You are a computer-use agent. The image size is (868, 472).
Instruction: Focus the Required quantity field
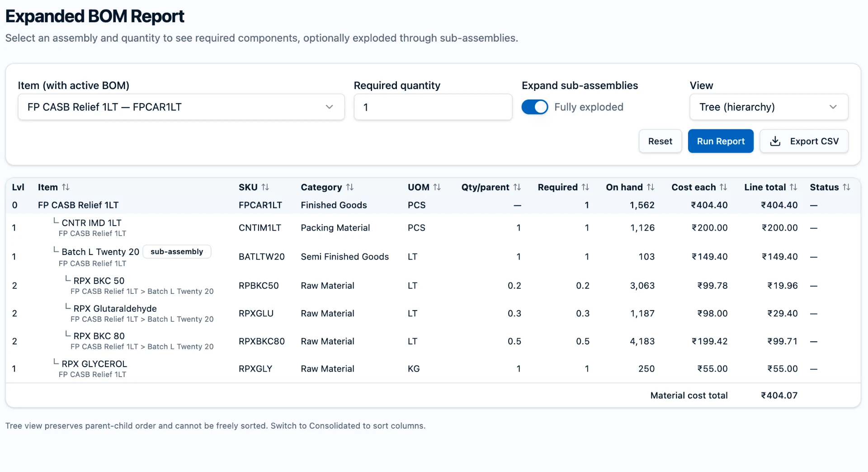tap(433, 107)
